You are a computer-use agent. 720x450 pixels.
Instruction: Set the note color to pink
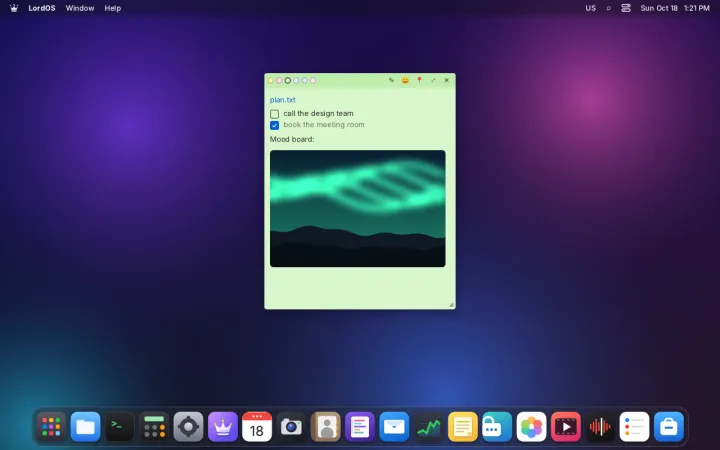point(279,81)
